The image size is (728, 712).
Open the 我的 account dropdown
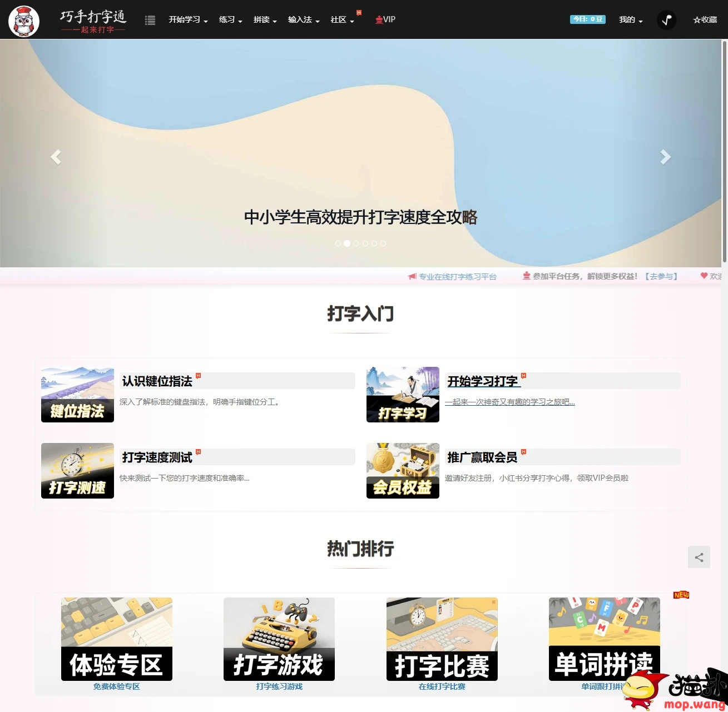(631, 20)
